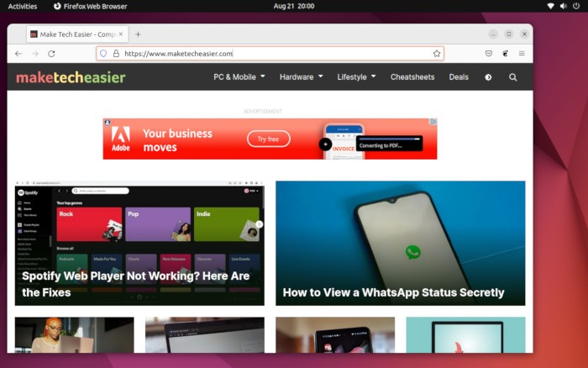Image resolution: width=588 pixels, height=368 pixels.
Task: Open the power menu icon
Action: pos(576,6)
